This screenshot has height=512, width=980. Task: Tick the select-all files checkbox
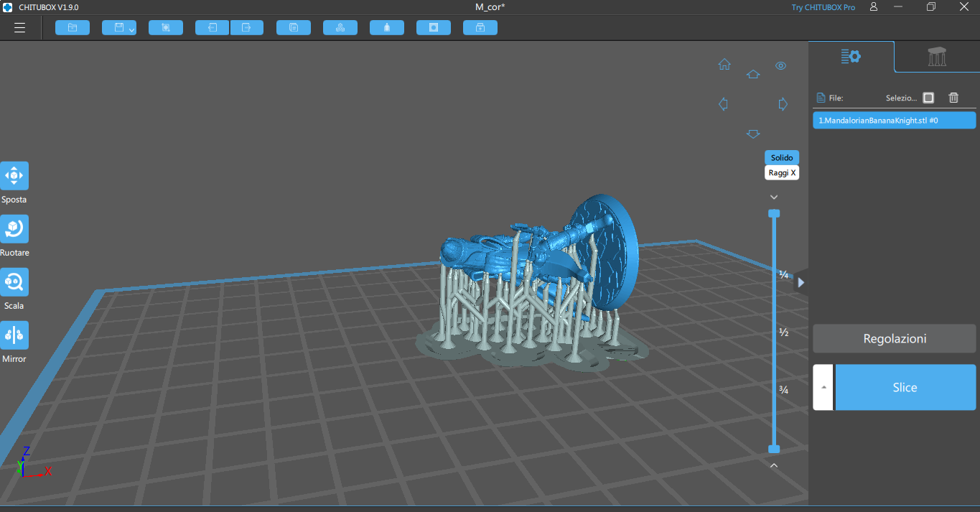pos(928,98)
